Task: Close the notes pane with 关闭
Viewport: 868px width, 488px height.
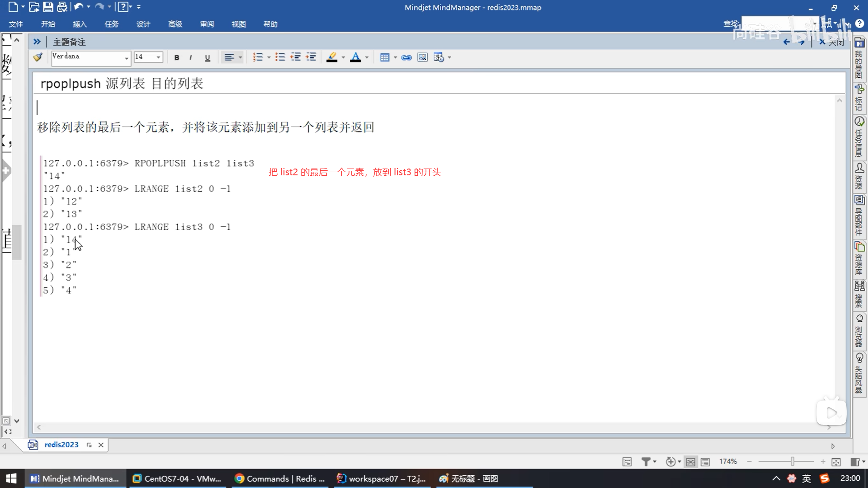Action: pos(832,42)
